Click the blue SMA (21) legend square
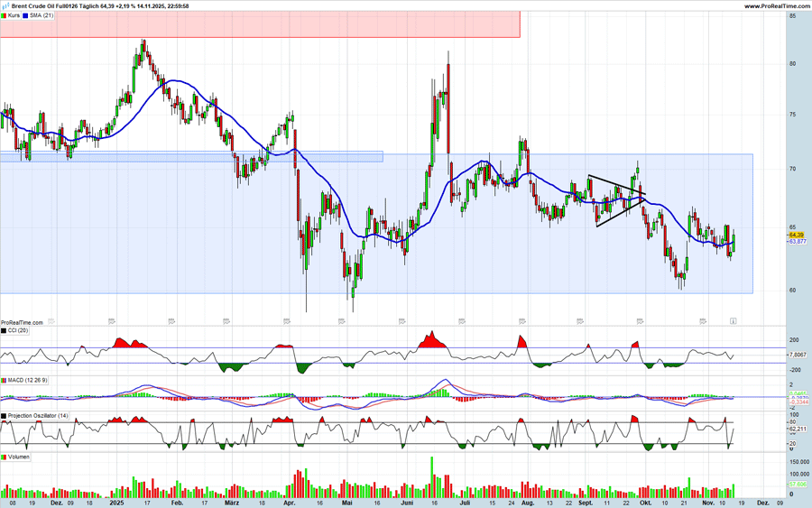This screenshot has width=812, height=508. (25, 15)
